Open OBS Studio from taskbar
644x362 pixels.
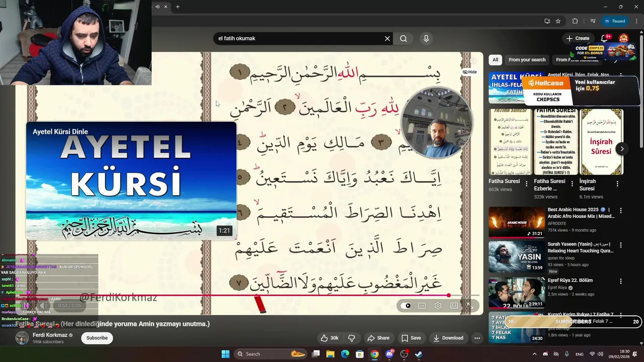(404, 354)
